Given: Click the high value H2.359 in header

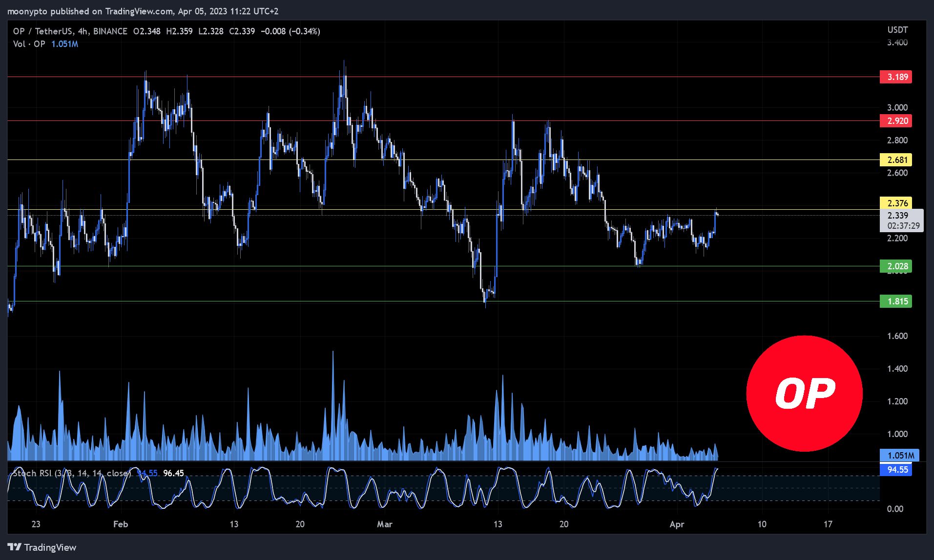Looking at the screenshot, I should tap(179, 31).
